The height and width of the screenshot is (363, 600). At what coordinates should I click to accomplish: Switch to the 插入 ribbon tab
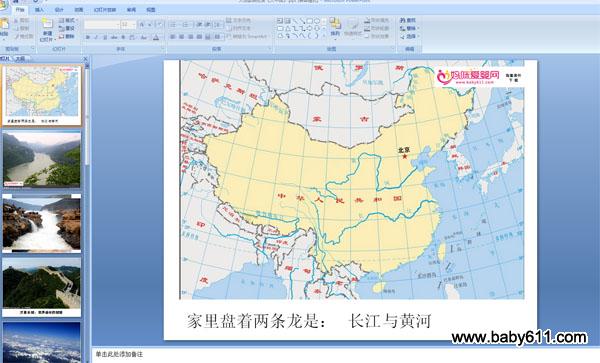pos(39,10)
